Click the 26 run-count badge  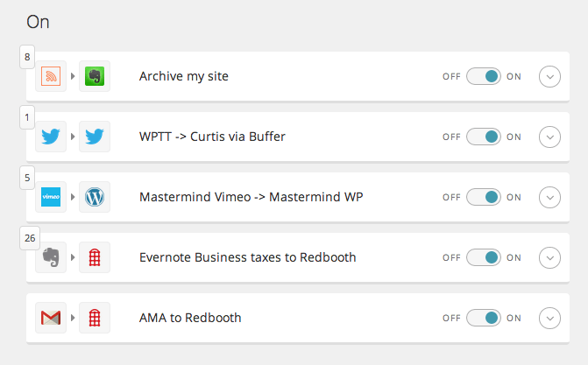29,237
